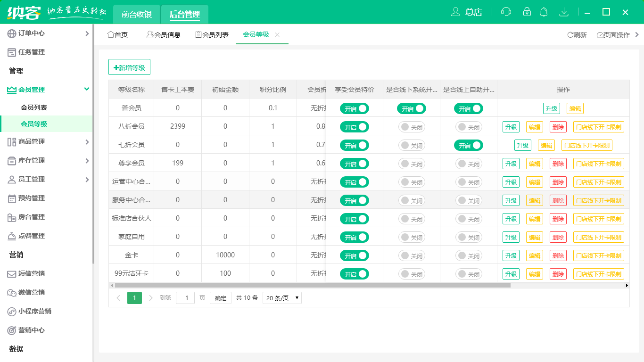Open the 会员列表 tab
The image size is (644, 362).
click(212, 34)
